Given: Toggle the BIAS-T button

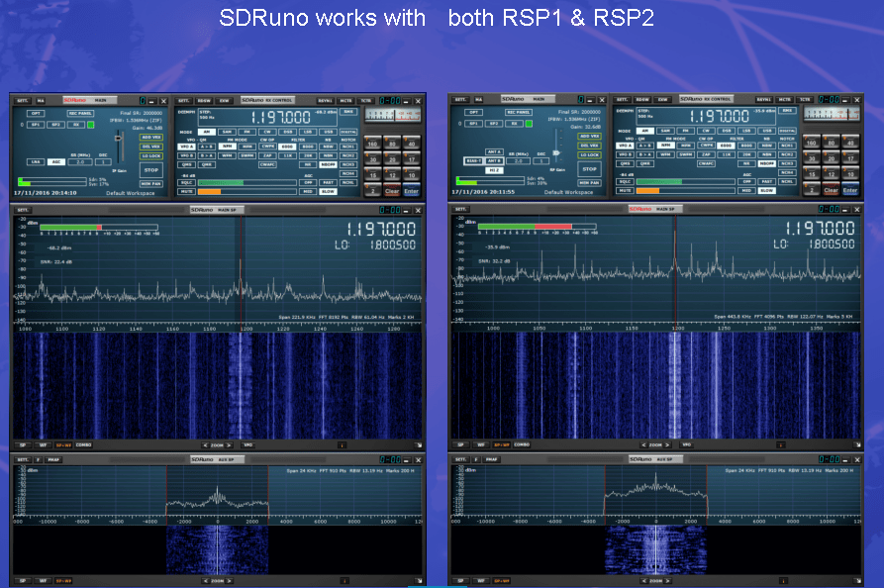Looking at the screenshot, I should click(x=473, y=160).
